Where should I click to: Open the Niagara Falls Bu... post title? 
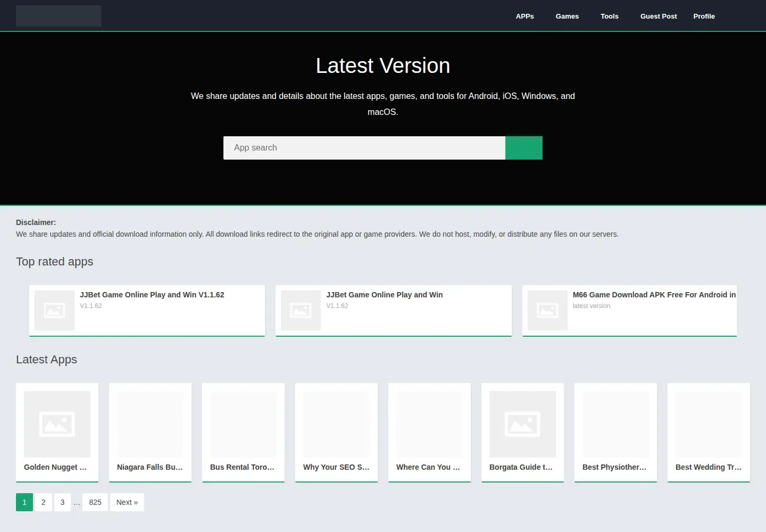pos(150,467)
